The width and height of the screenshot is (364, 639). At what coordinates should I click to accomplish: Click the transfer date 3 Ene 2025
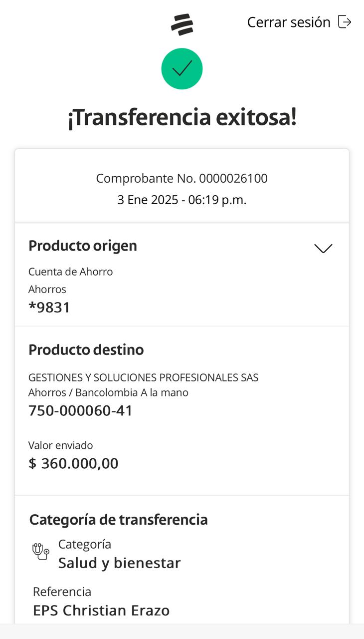pyautogui.click(x=148, y=200)
